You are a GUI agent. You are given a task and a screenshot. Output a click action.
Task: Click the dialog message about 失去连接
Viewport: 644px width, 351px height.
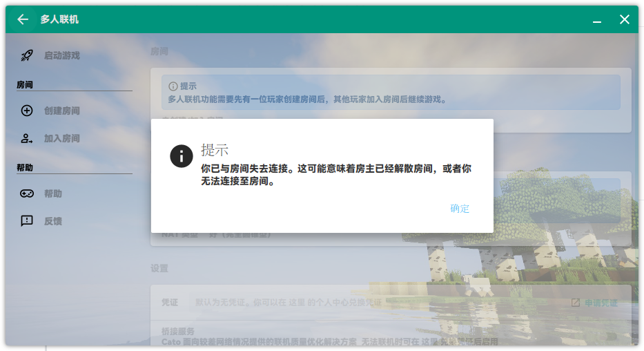point(336,175)
